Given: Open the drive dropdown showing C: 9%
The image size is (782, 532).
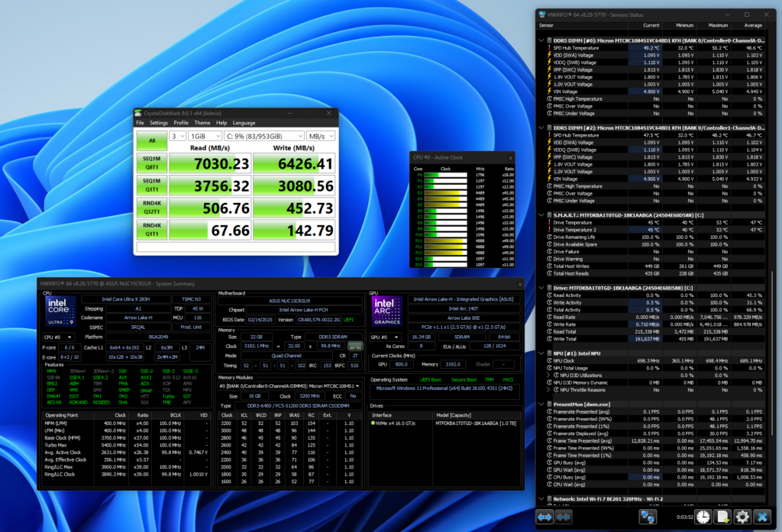Looking at the screenshot, I should tap(263, 136).
